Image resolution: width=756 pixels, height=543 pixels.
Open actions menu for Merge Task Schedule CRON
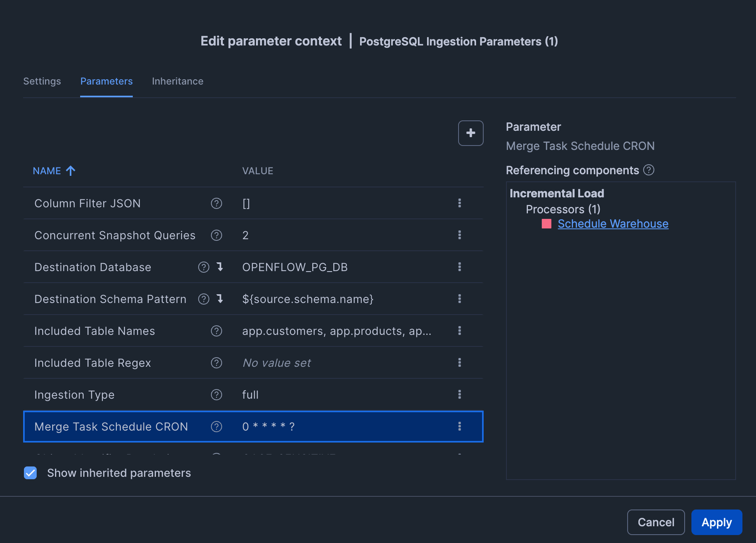(460, 427)
